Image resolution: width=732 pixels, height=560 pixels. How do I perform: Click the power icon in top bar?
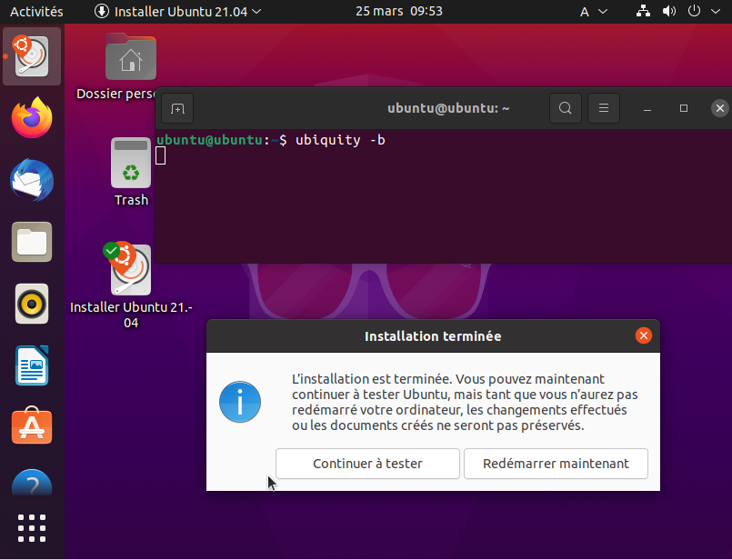694,11
